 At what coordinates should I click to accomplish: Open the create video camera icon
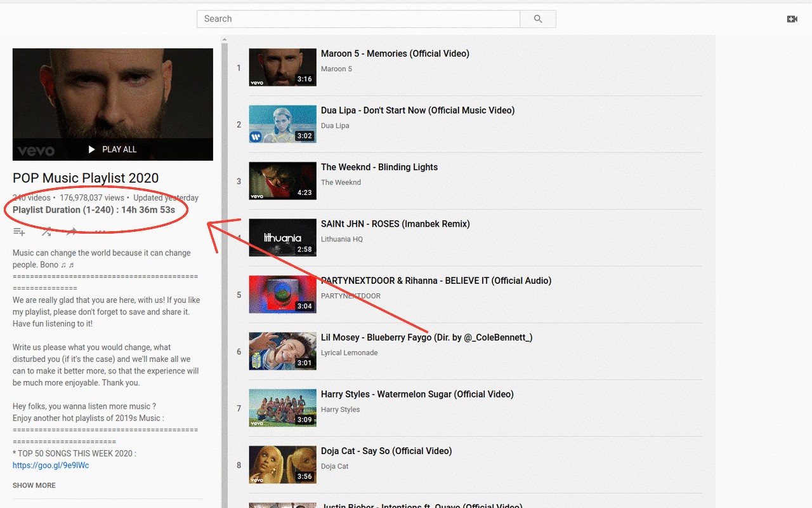[x=792, y=19]
